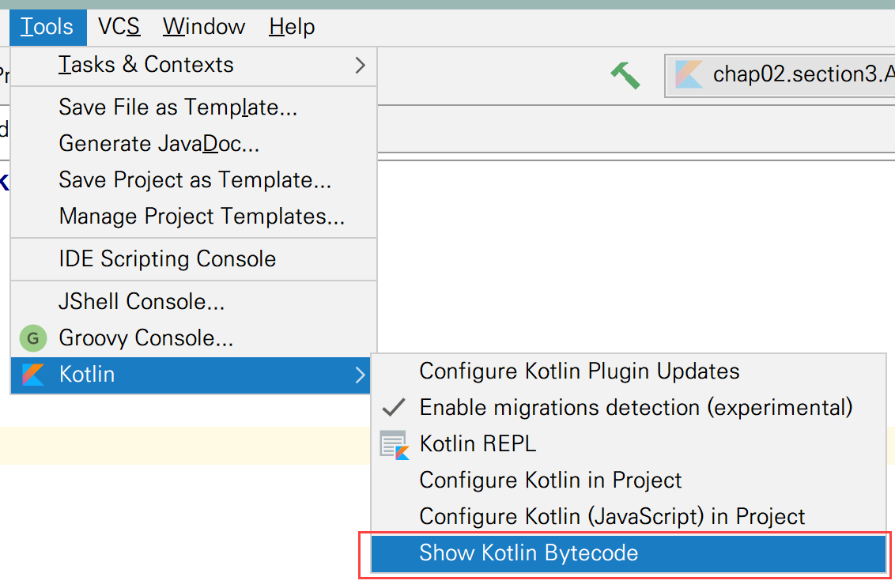Viewport: 895px width, 588px height.
Task: Expand the Tasks & Contexts submenu arrow
Action: pyautogui.click(x=361, y=65)
